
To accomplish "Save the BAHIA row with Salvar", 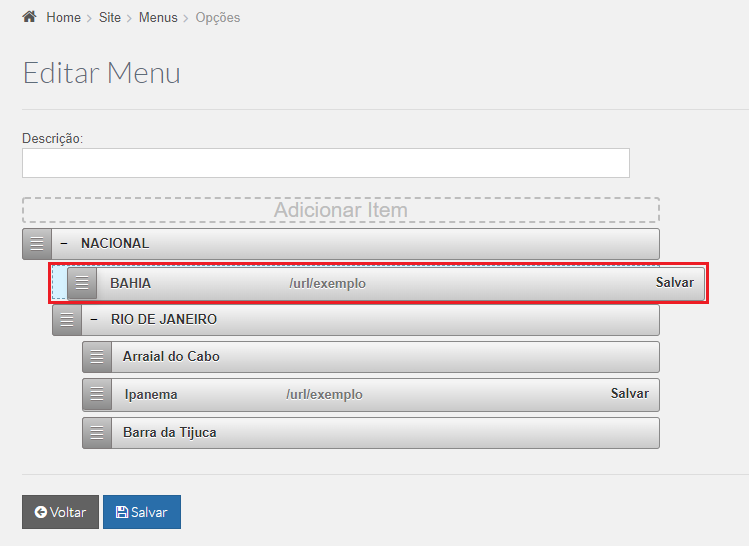I will click(674, 283).
